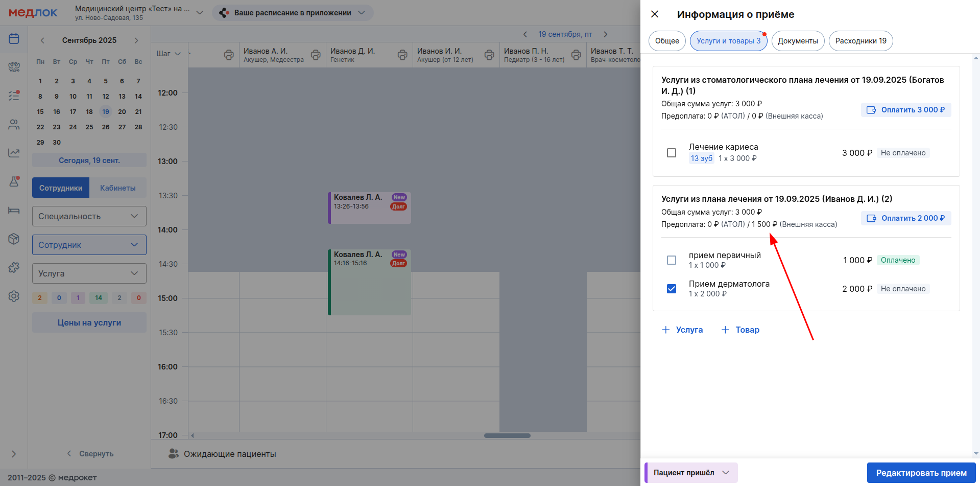Open the hospital bed sidebar icon
The image size is (980, 486).
[x=14, y=210]
